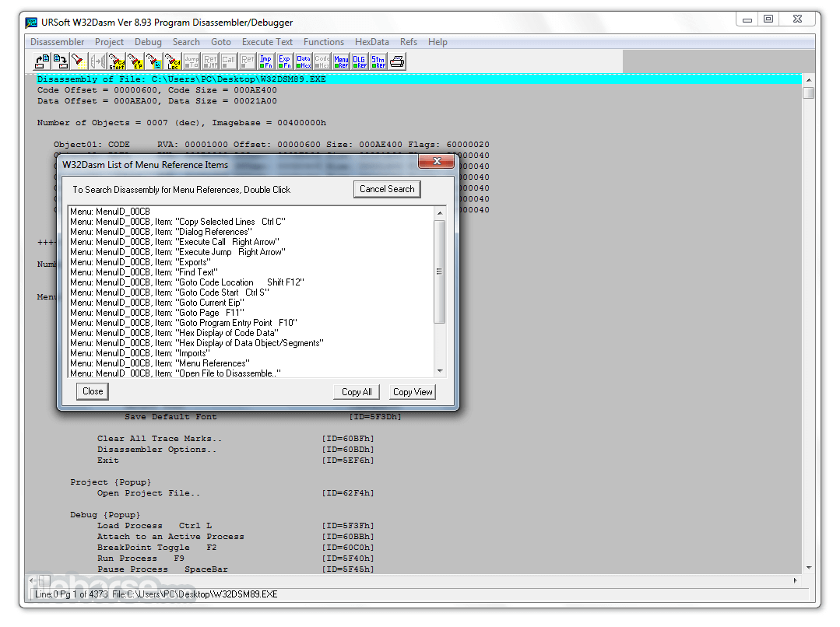Click the Copy View button

[x=413, y=392]
